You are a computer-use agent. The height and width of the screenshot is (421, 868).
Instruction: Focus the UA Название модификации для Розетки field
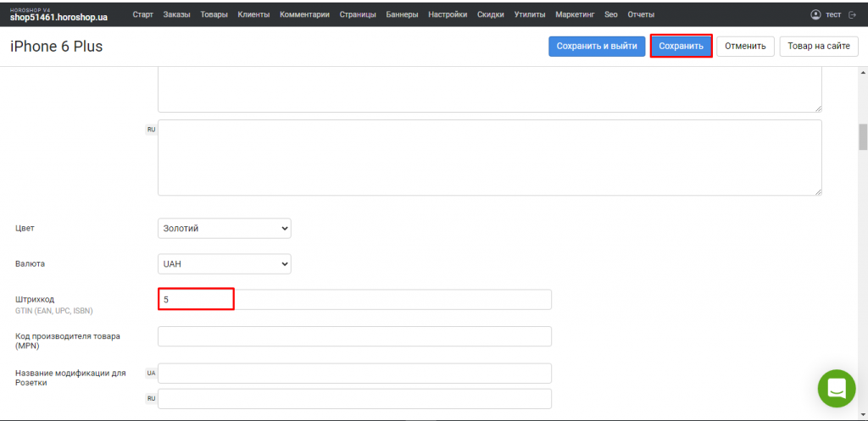(354, 374)
